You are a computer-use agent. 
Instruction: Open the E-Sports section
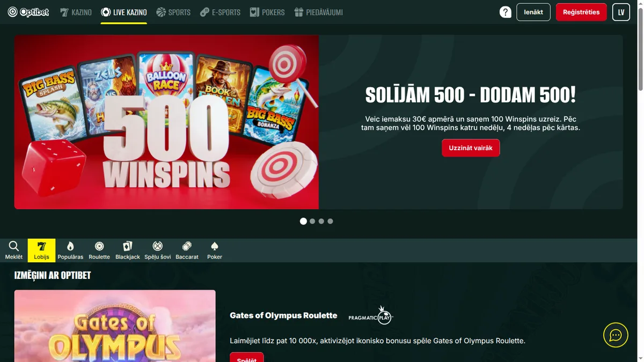220,12
